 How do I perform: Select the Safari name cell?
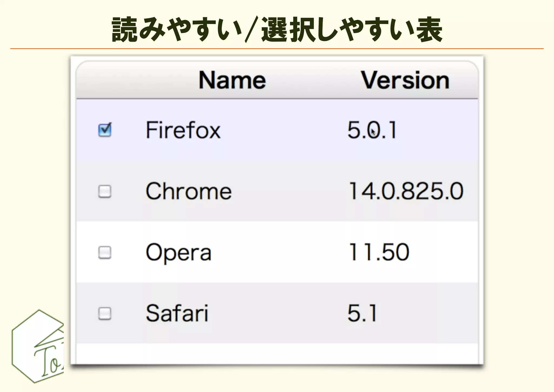[177, 314]
